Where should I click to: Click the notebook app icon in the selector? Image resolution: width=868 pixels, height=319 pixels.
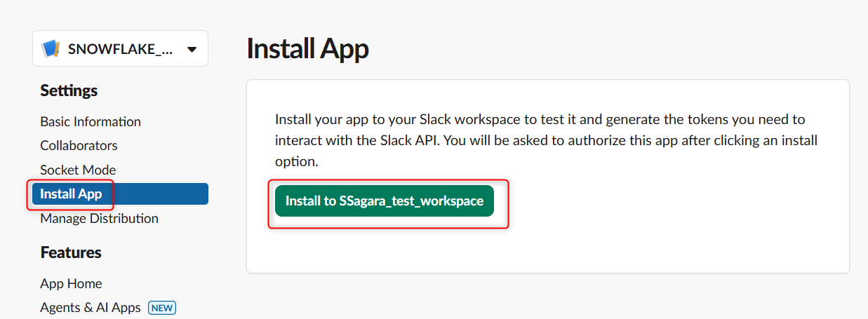[x=51, y=49]
